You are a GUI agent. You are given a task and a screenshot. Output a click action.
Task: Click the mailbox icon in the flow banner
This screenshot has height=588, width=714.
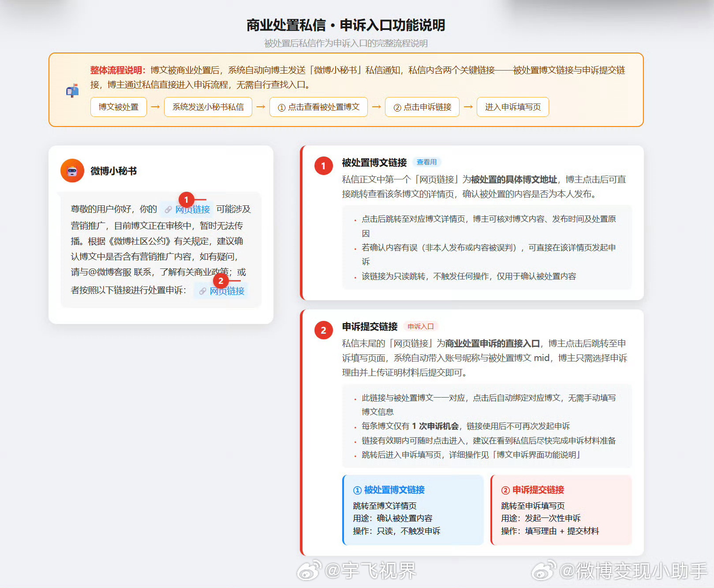[x=72, y=90]
